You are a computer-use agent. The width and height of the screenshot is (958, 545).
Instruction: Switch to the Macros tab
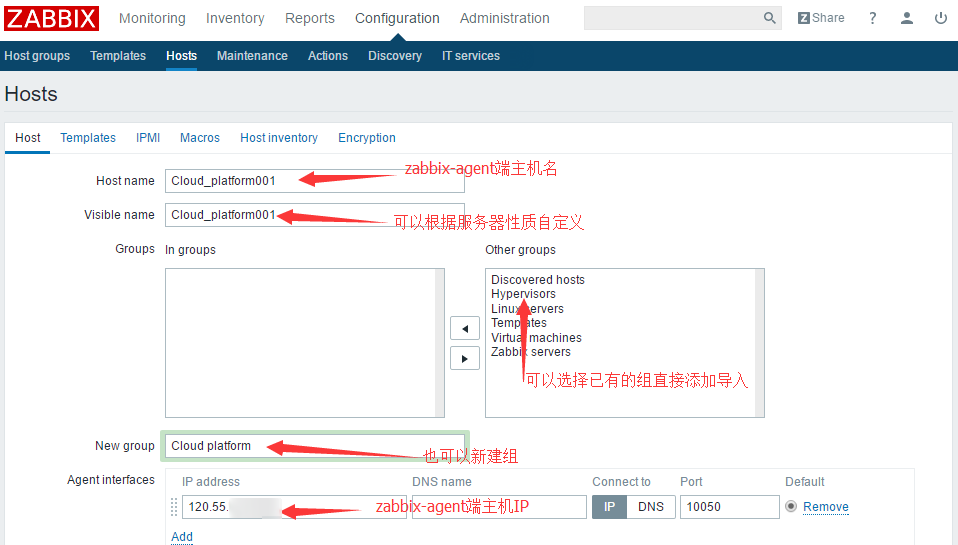coord(200,138)
